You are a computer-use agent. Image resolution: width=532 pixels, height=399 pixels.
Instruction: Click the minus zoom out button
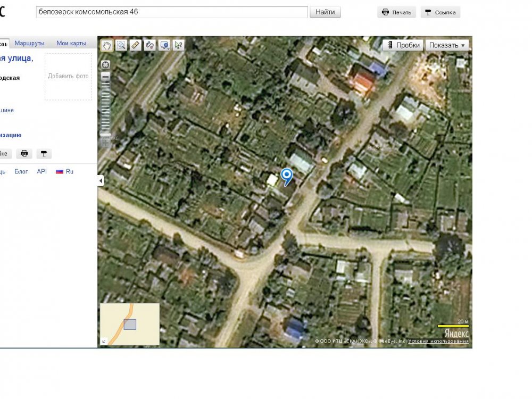(106, 77)
